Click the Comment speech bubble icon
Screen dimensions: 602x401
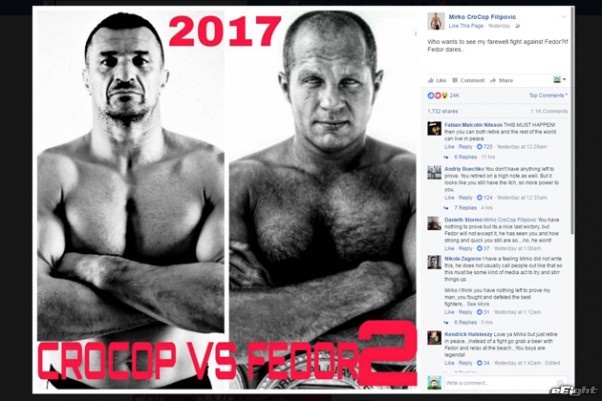[455, 80]
